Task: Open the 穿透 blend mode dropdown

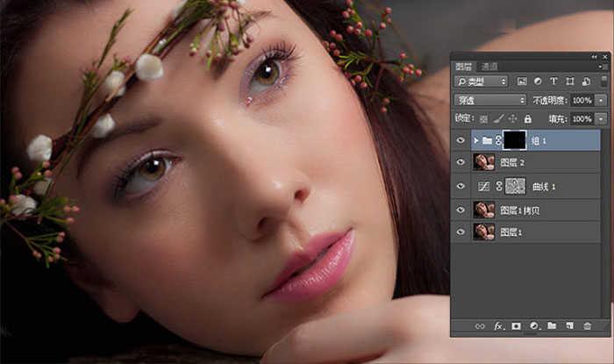Action: coord(489,100)
